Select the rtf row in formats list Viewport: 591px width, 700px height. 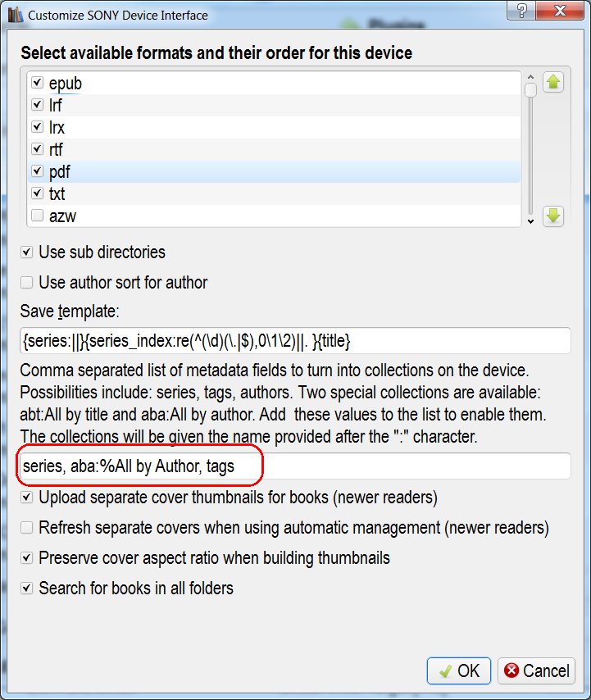(x=274, y=149)
